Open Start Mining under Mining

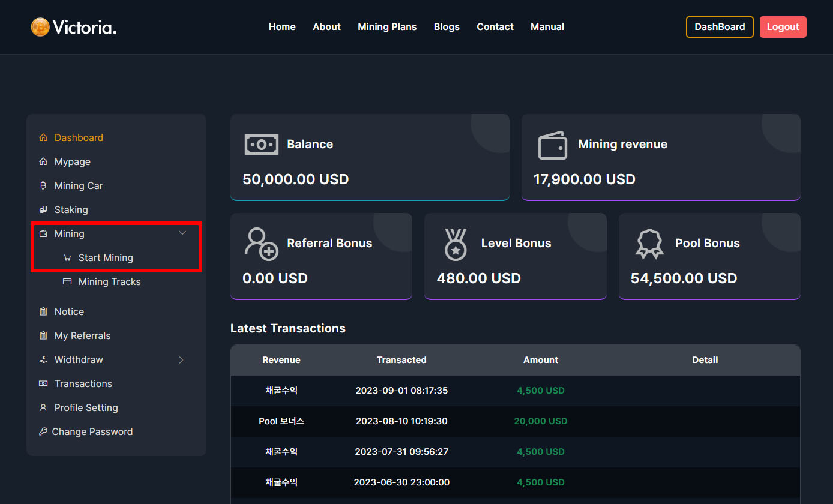106,258
